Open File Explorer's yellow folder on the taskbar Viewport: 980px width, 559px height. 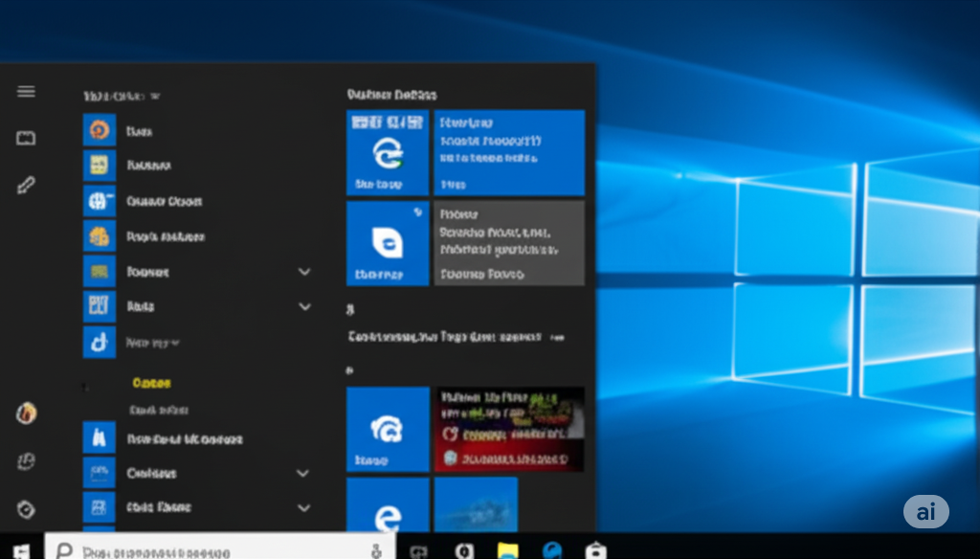click(x=508, y=550)
